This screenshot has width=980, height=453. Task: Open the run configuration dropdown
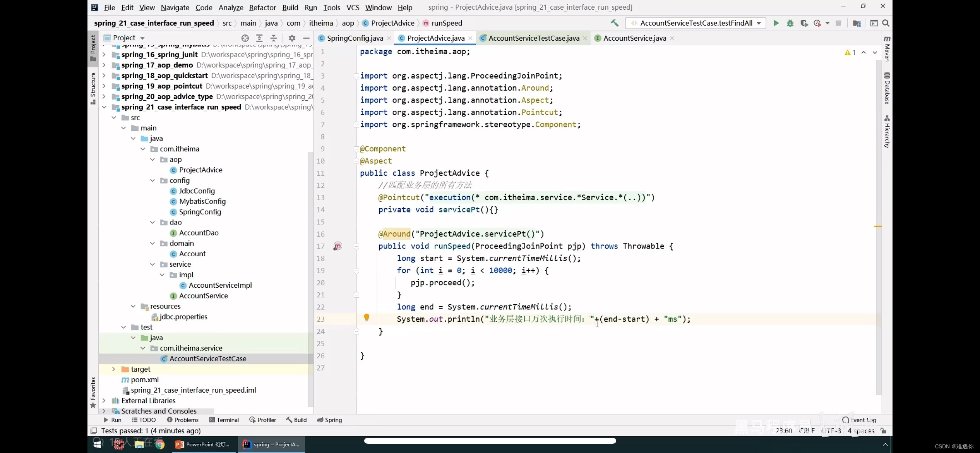click(x=696, y=23)
